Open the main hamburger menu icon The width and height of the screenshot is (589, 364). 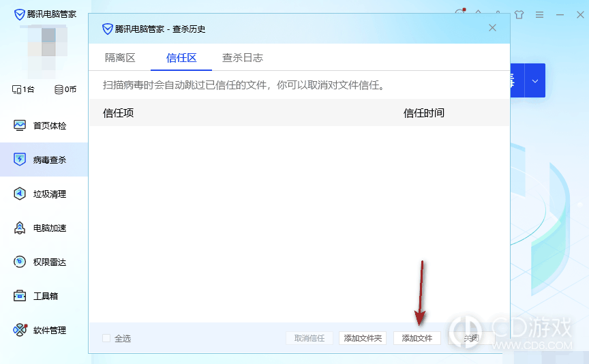tap(539, 14)
